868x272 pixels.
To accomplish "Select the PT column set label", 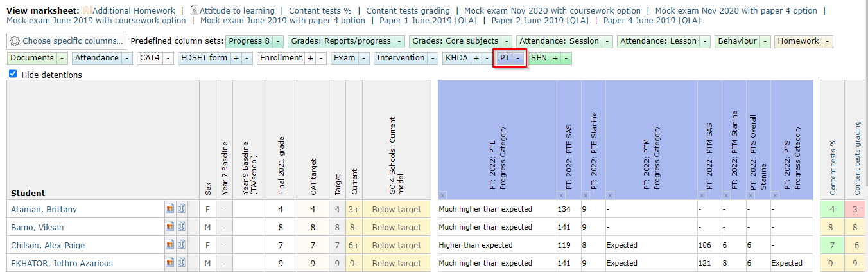I will [x=505, y=58].
